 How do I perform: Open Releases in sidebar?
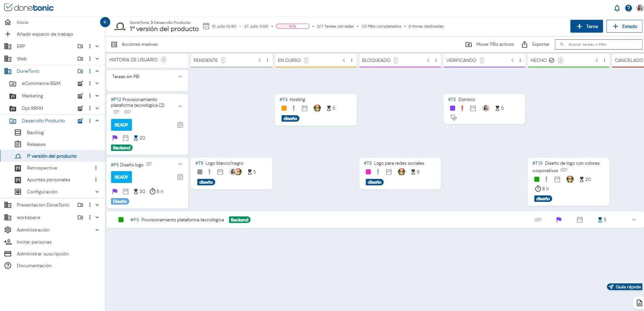(36, 144)
